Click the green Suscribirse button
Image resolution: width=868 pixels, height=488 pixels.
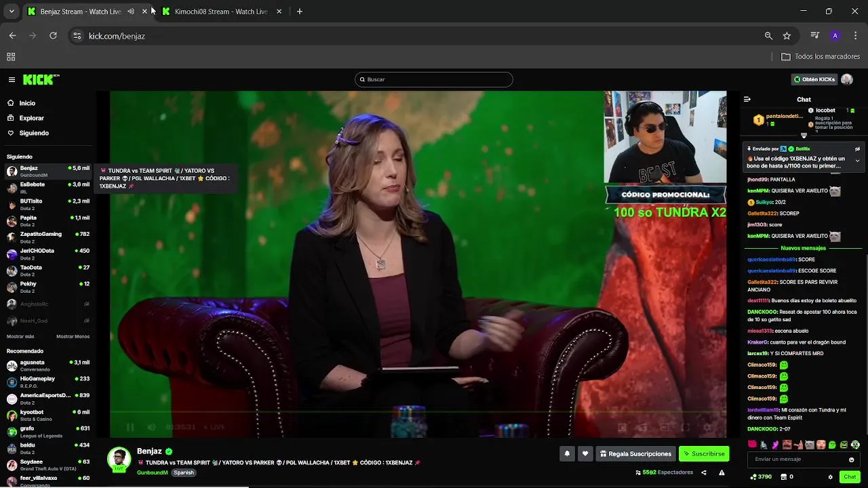pyautogui.click(x=705, y=453)
